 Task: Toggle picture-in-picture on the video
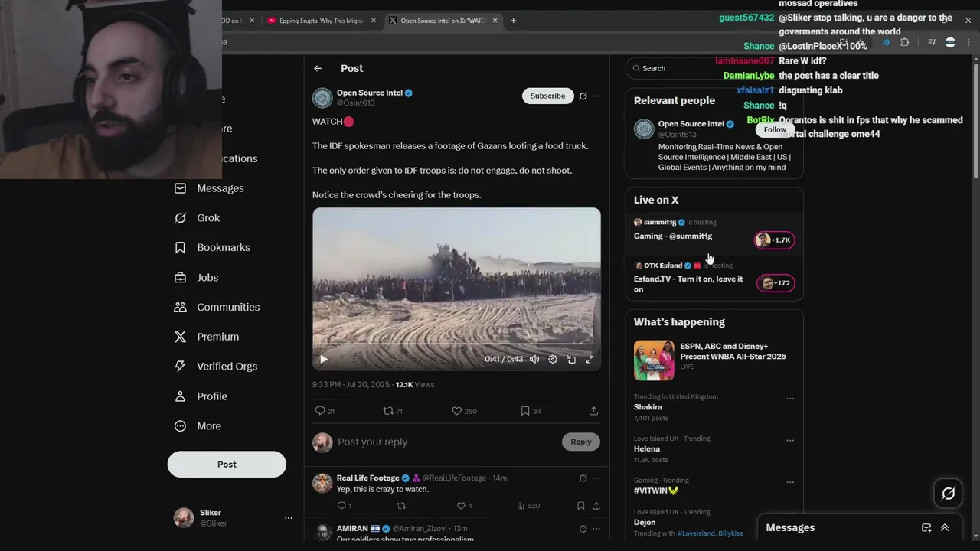[571, 359]
